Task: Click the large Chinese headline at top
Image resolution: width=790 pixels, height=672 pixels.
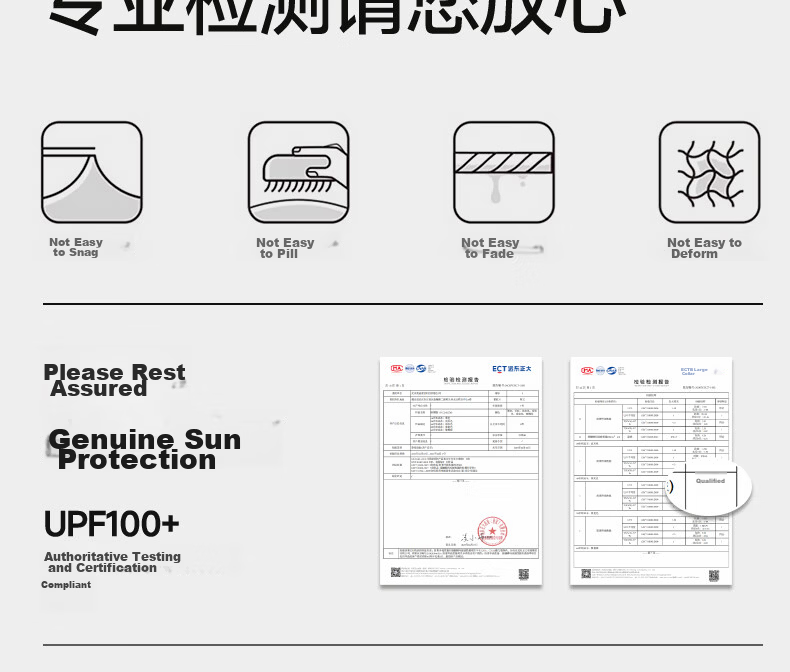Action: point(338,16)
